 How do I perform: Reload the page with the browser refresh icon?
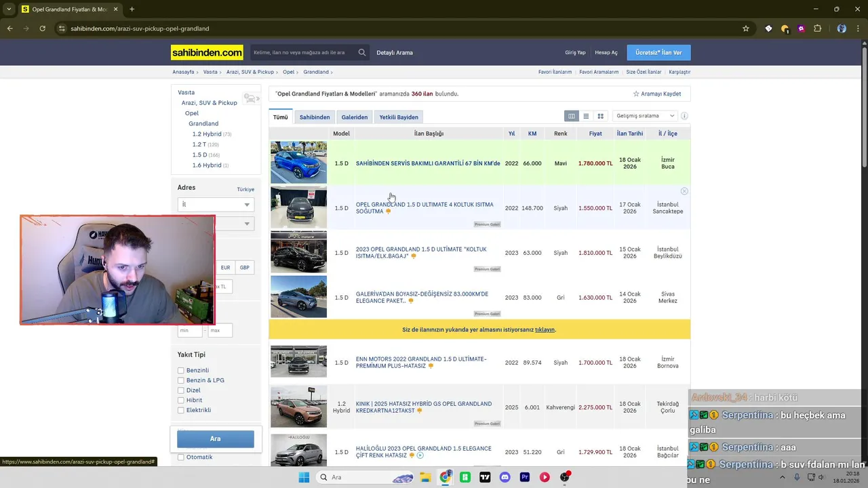[42, 28]
